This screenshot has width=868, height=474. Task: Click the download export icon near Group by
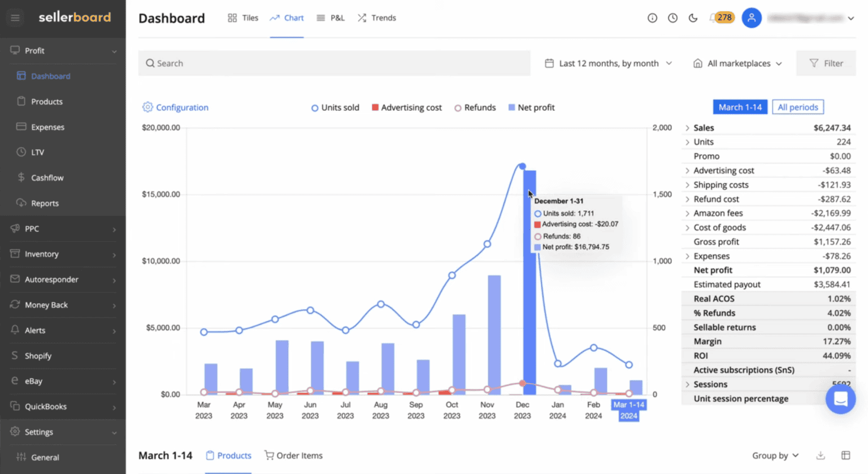(x=819, y=455)
